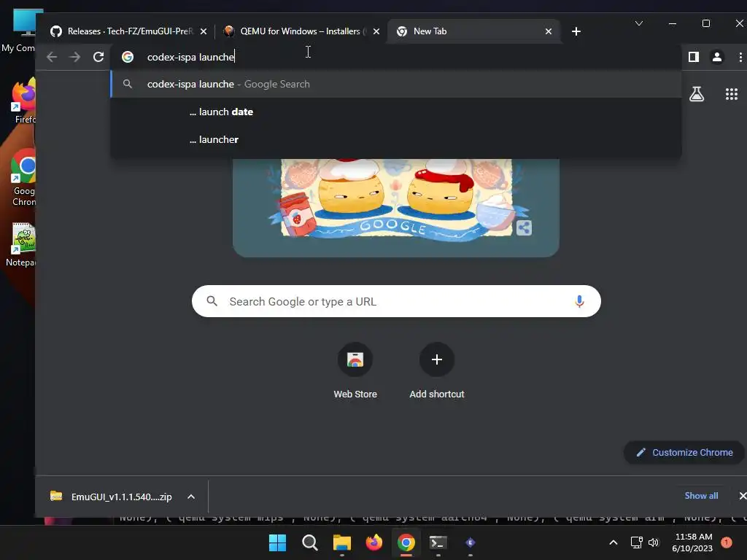This screenshot has height=560, width=747.
Task: Click the Google Doodle image
Action: (396, 207)
